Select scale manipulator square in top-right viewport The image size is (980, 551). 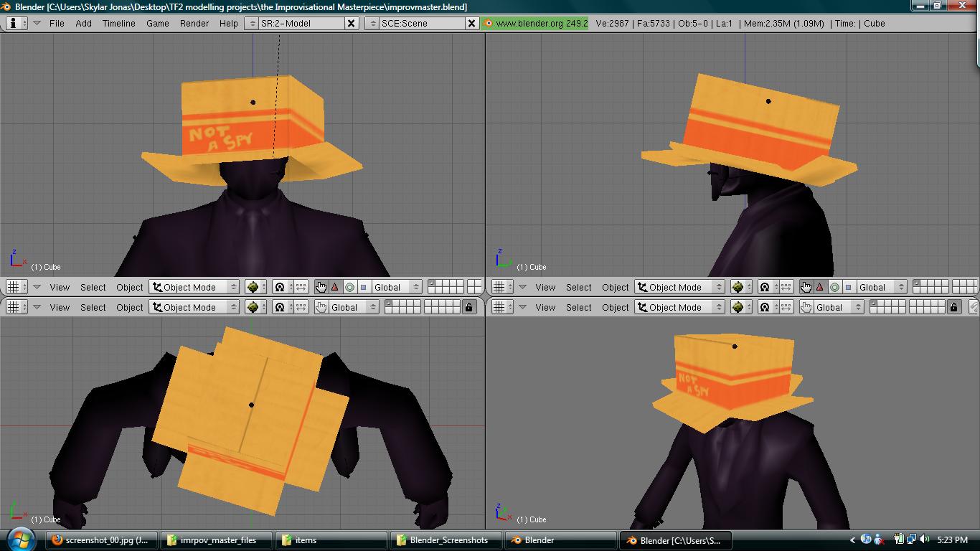(x=849, y=287)
